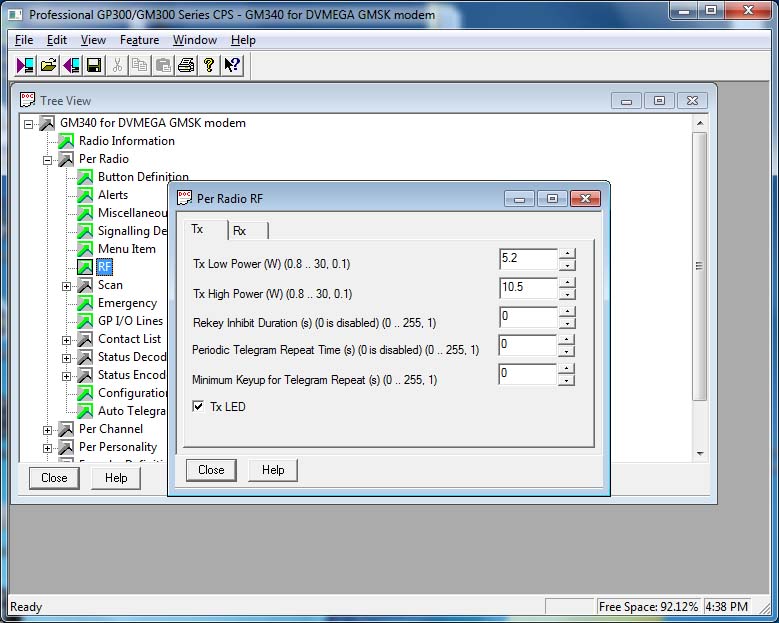Screen dimensions: 779x623
Task: Select the Miscellaneous tree icon
Action: (85, 213)
